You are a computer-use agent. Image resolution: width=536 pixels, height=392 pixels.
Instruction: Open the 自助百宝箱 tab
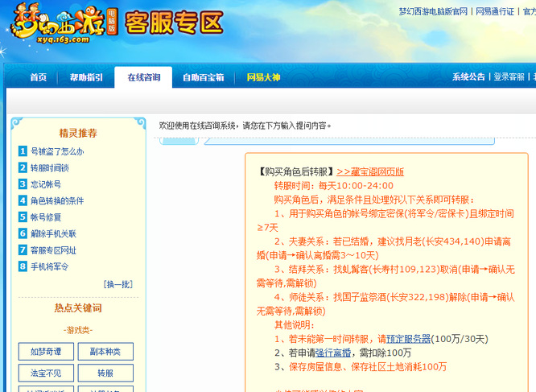(204, 77)
